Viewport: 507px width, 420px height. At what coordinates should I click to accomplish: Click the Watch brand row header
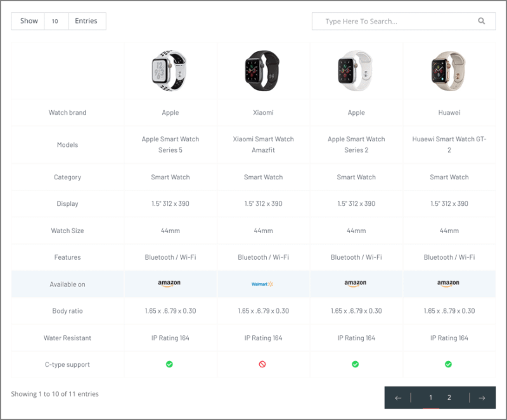tap(67, 112)
